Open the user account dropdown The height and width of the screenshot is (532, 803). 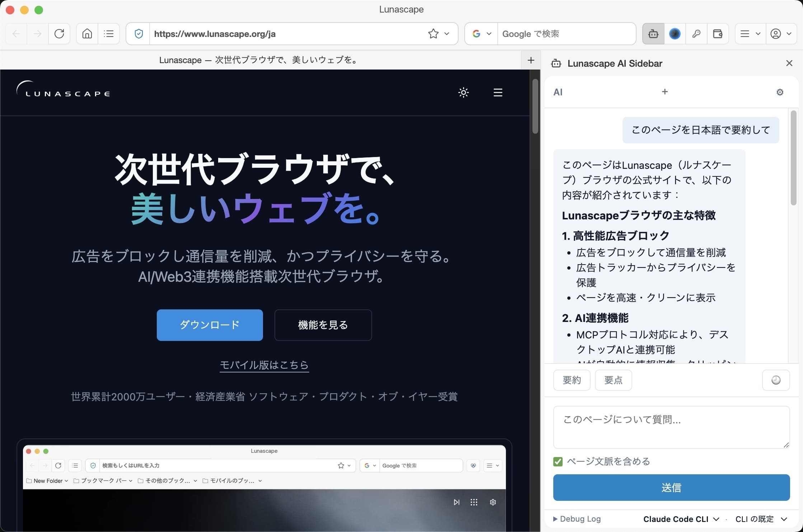781,34
